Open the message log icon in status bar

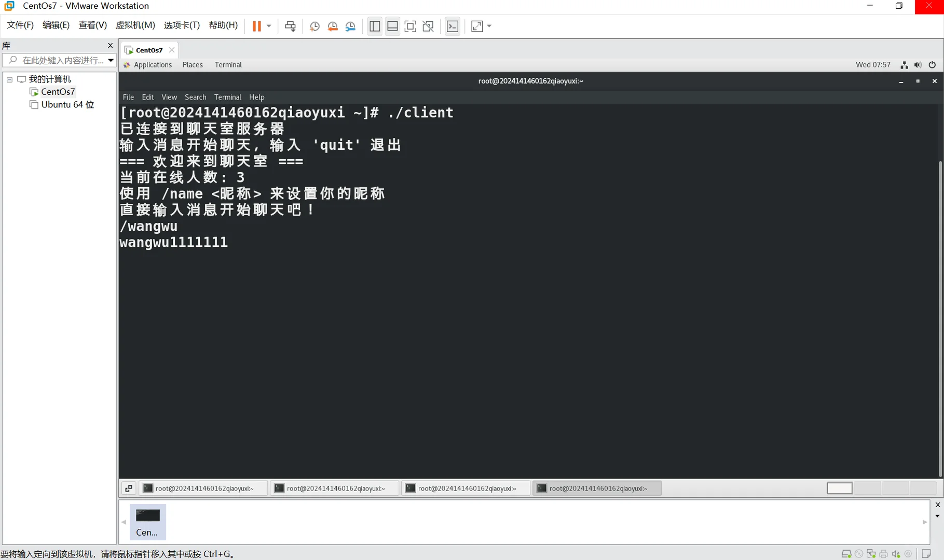click(x=926, y=554)
